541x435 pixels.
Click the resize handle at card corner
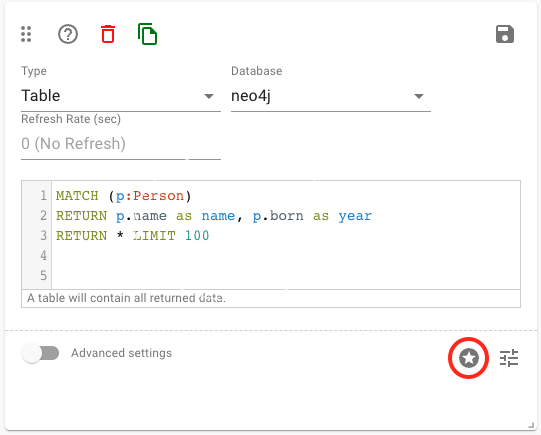532,426
